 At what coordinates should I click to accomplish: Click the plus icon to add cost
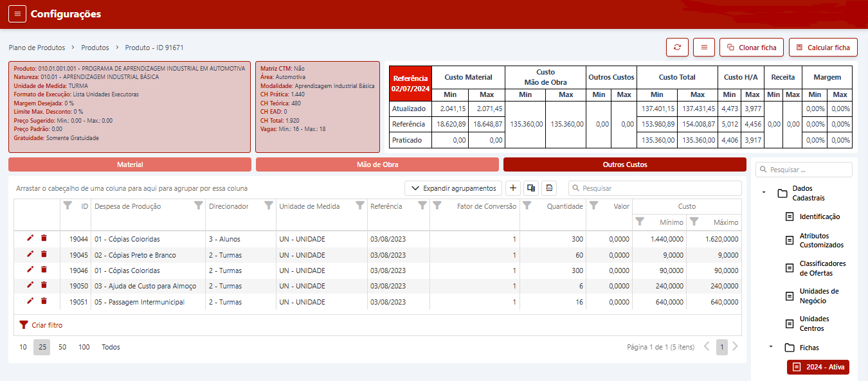tap(513, 188)
